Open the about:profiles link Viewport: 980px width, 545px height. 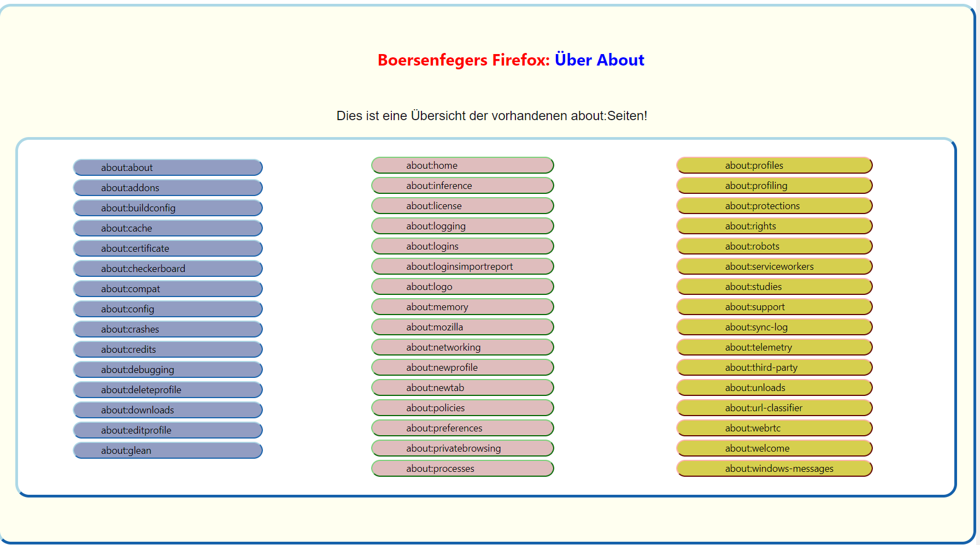pyautogui.click(x=774, y=165)
